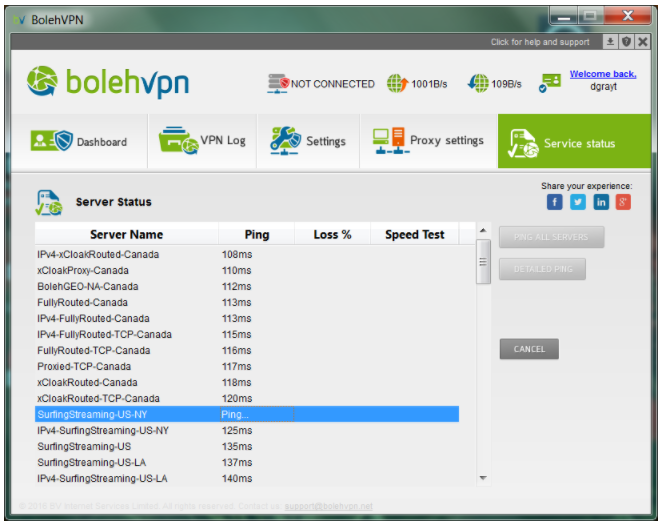Image resolution: width=662 pixels, height=524 pixels.
Task: Select the highlighted SurfingStreaming-US-NY row
Action: 247,414
